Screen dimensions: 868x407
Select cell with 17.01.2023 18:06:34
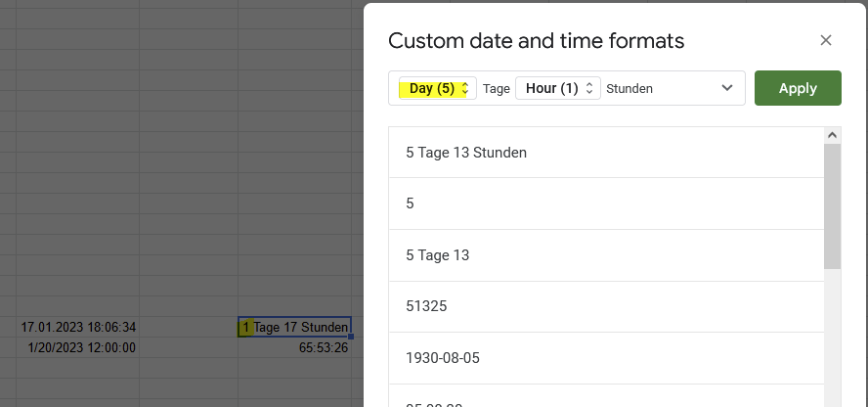[79, 327]
